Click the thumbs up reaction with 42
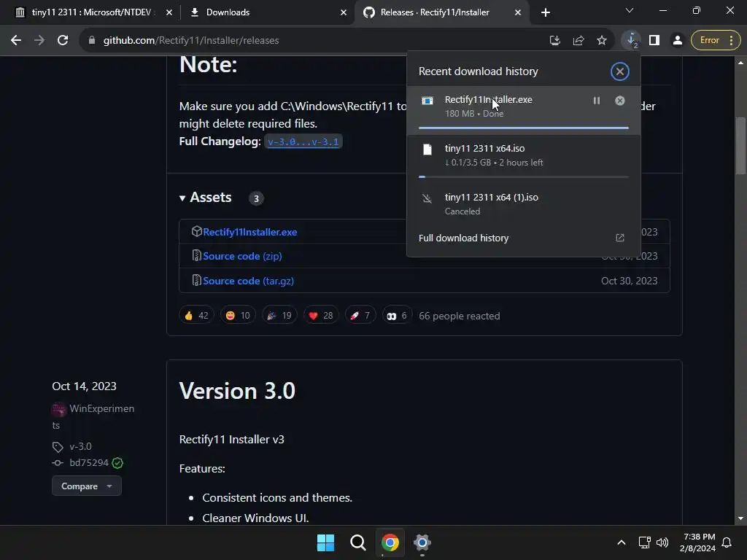The height and width of the screenshot is (560, 747). (196, 315)
